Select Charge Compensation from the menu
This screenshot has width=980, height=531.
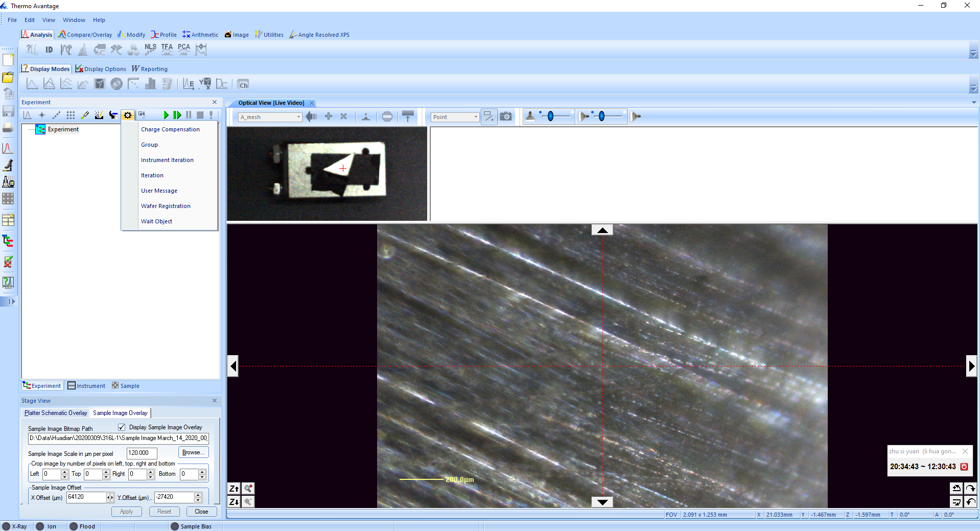click(x=170, y=129)
